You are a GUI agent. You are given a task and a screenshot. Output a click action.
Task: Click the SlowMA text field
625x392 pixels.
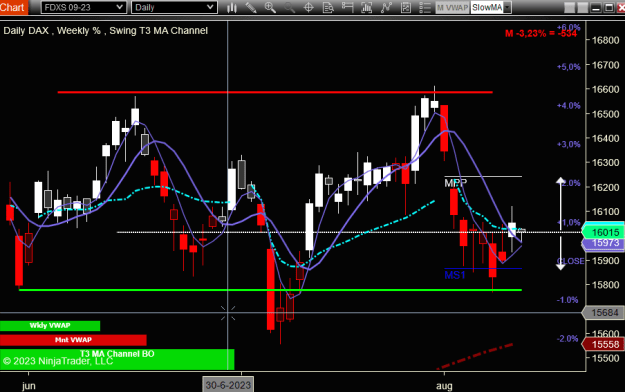pos(487,8)
